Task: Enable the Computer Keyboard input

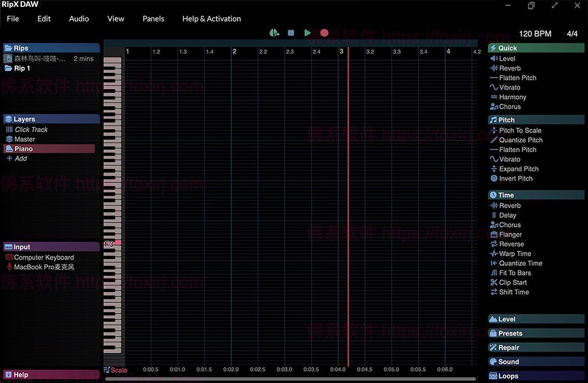Action: pos(44,258)
